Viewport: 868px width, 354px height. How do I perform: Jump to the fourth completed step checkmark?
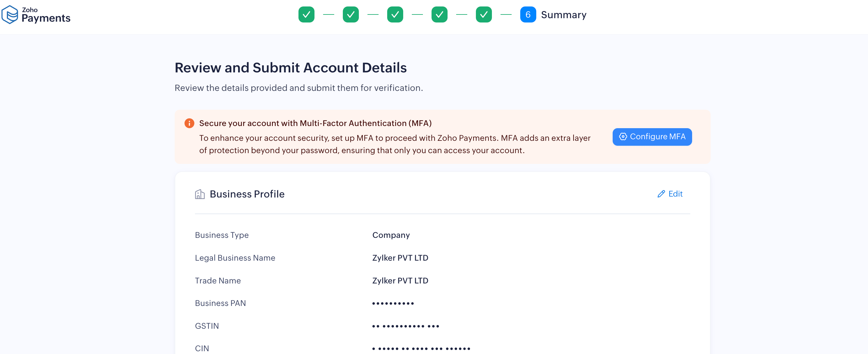pos(439,15)
